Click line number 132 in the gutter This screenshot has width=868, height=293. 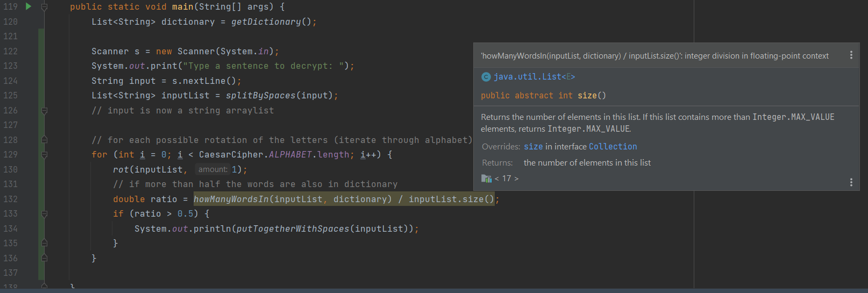pyautogui.click(x=11, y=199)
